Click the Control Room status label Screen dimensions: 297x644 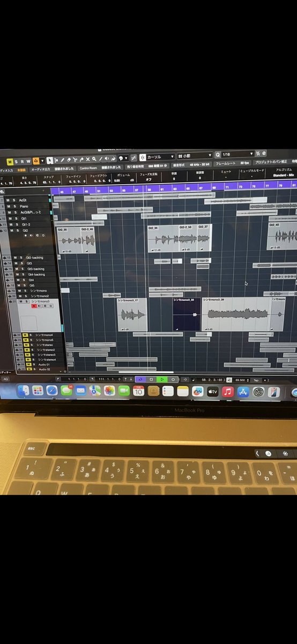coord(88,168)
